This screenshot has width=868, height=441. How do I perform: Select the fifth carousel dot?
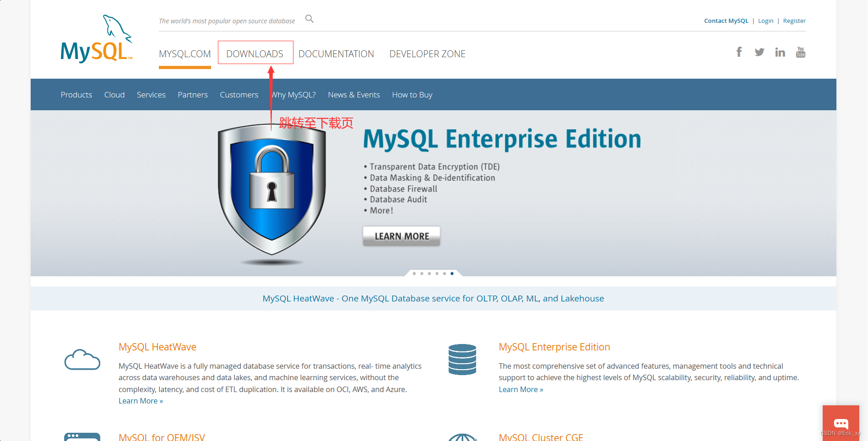445,274
